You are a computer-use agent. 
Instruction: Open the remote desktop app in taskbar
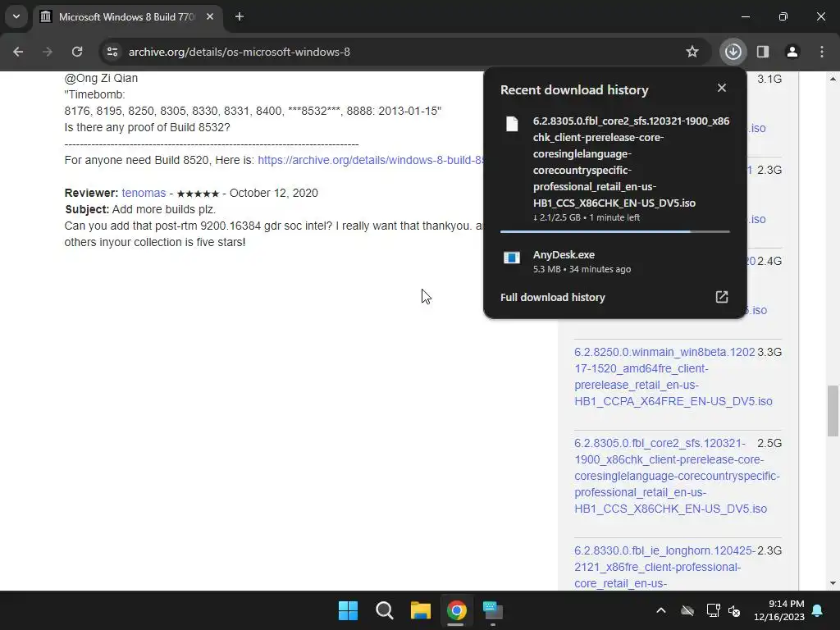[493, 610]
